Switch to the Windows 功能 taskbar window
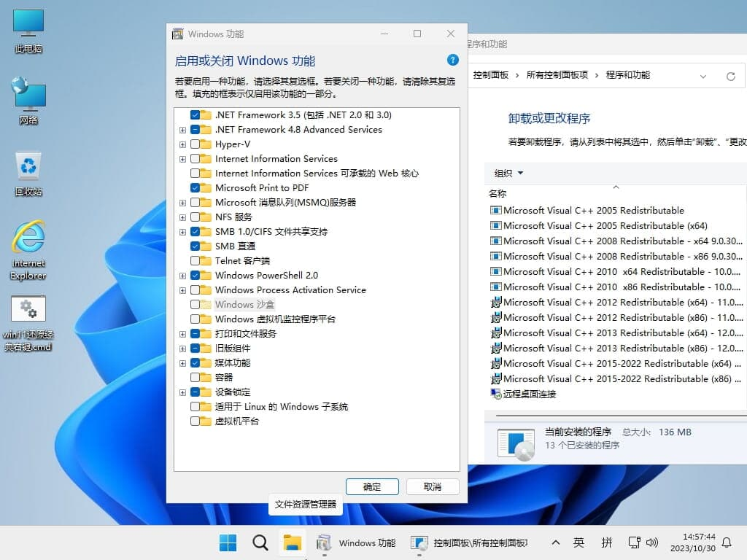The height and width of the screenshot is (560, 747). click(357, 542)
